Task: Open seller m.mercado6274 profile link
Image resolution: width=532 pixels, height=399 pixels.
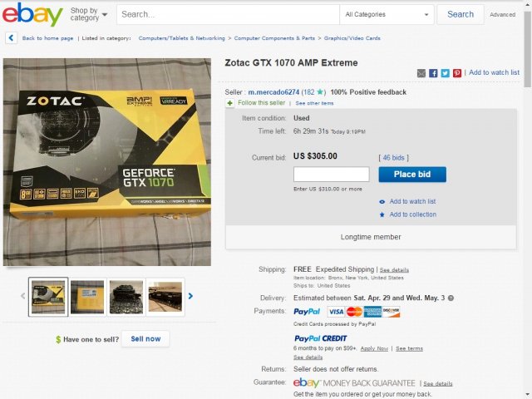Action: [x=273, y=92]
